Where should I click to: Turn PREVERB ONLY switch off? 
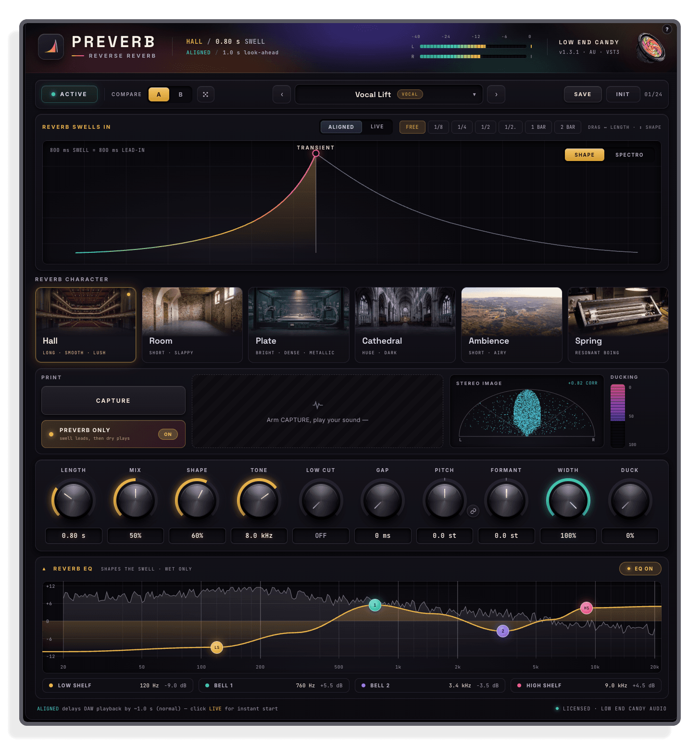point(168,434)
